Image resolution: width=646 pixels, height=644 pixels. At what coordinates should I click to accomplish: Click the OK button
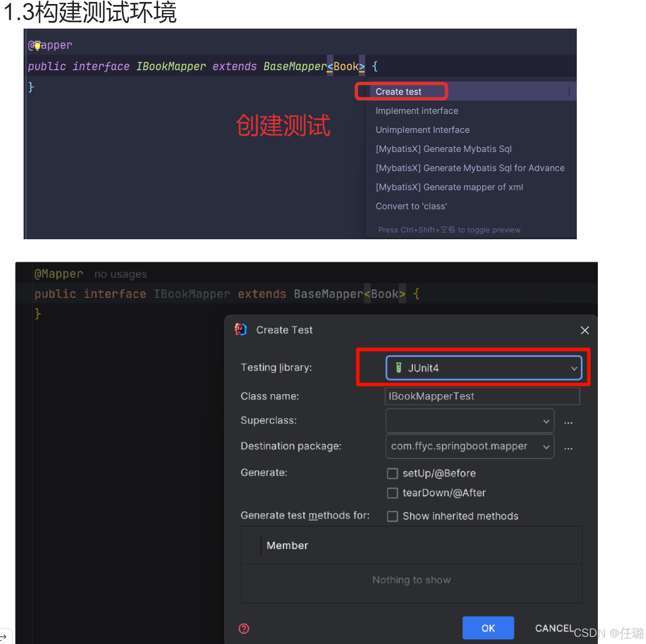(488, 628)
